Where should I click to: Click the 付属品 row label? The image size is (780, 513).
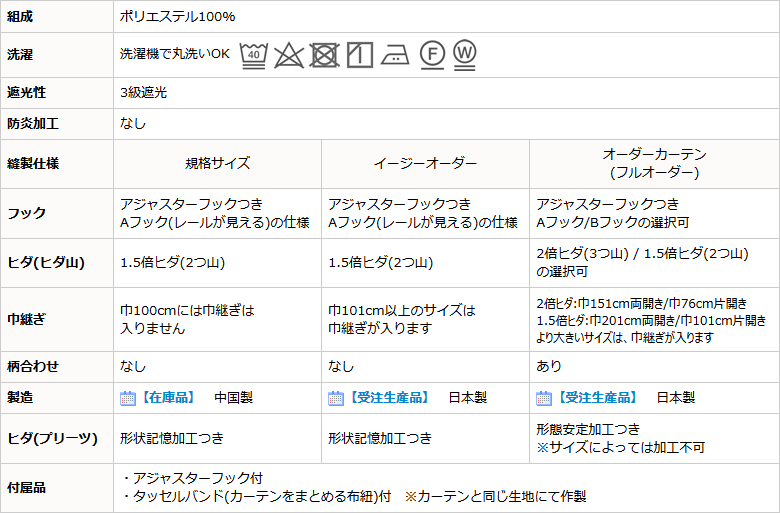coord(27,488)
